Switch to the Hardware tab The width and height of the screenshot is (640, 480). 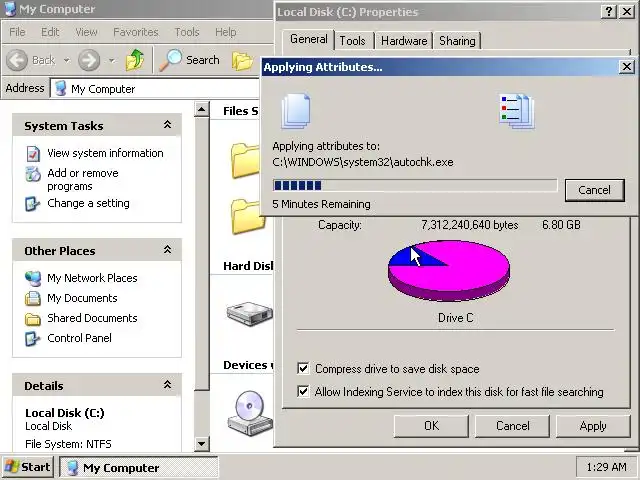pos(404,41)
